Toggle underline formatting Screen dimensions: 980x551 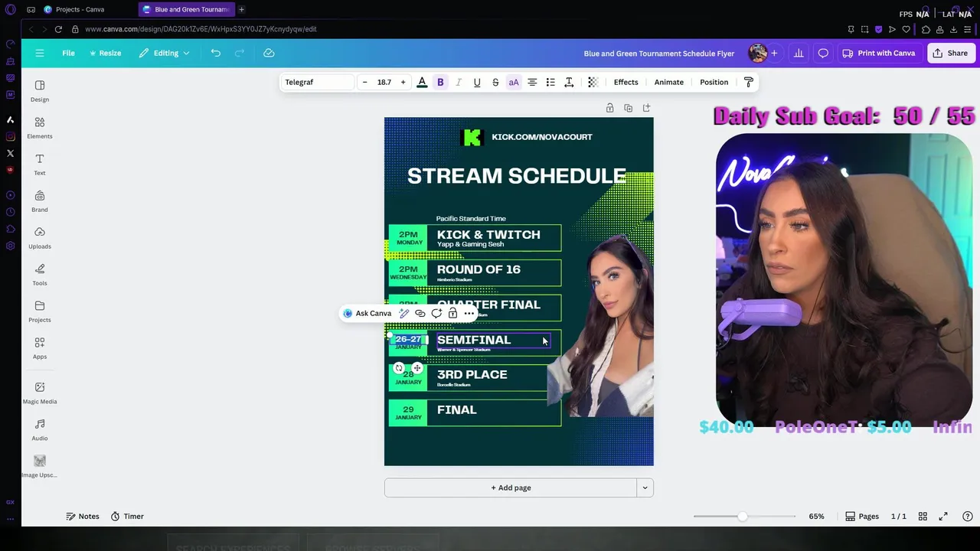[x=477, y=82]
